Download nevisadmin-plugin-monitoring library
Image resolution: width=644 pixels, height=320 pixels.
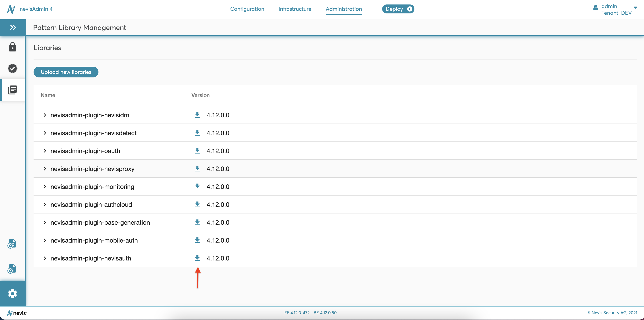(197, 186)
